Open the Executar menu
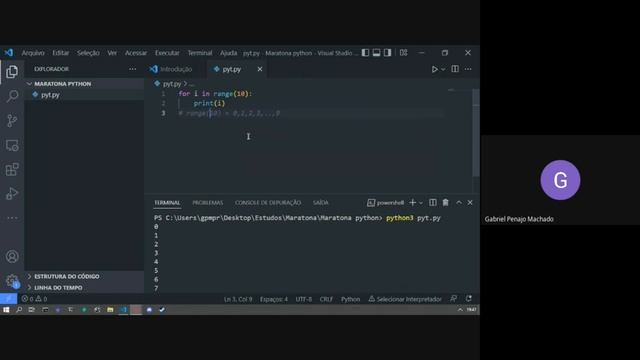The image size is (640, 360). [167, 53]
